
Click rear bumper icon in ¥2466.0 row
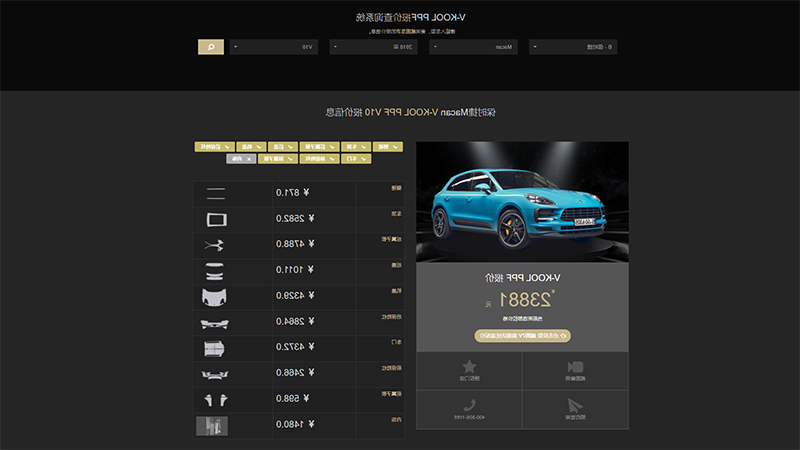click(x=215, y=374)
